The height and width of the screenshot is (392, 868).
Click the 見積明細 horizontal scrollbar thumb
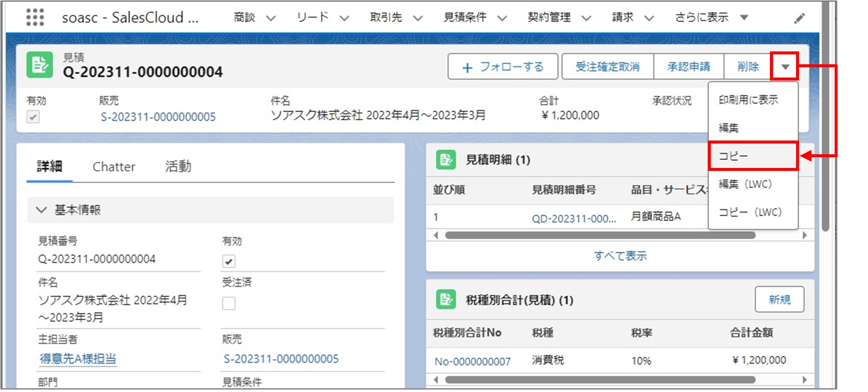(x=600, y=235)
